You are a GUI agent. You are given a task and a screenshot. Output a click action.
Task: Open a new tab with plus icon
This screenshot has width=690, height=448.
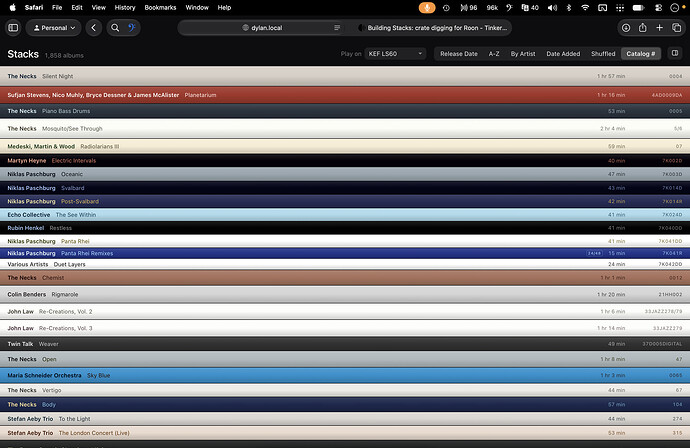659,28
